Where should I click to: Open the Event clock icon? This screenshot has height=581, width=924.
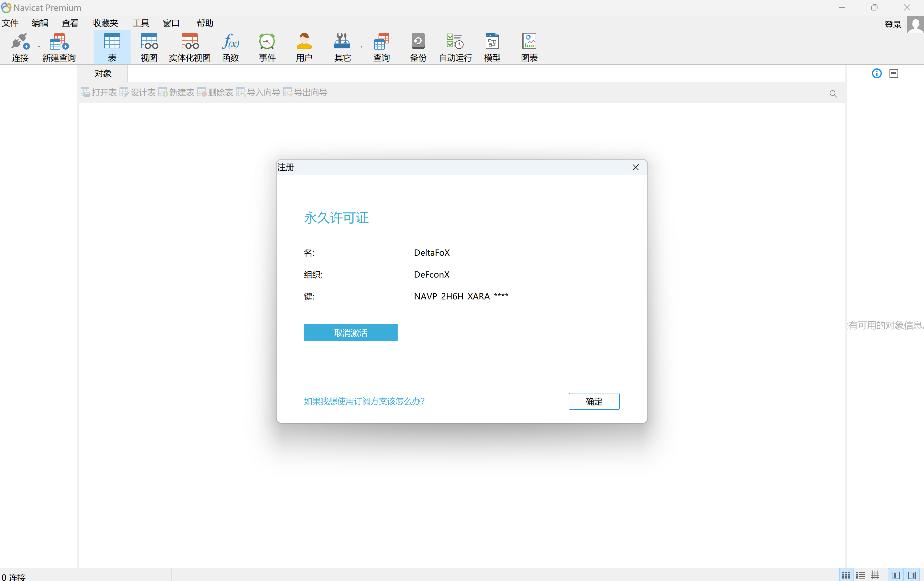point(267,42)
